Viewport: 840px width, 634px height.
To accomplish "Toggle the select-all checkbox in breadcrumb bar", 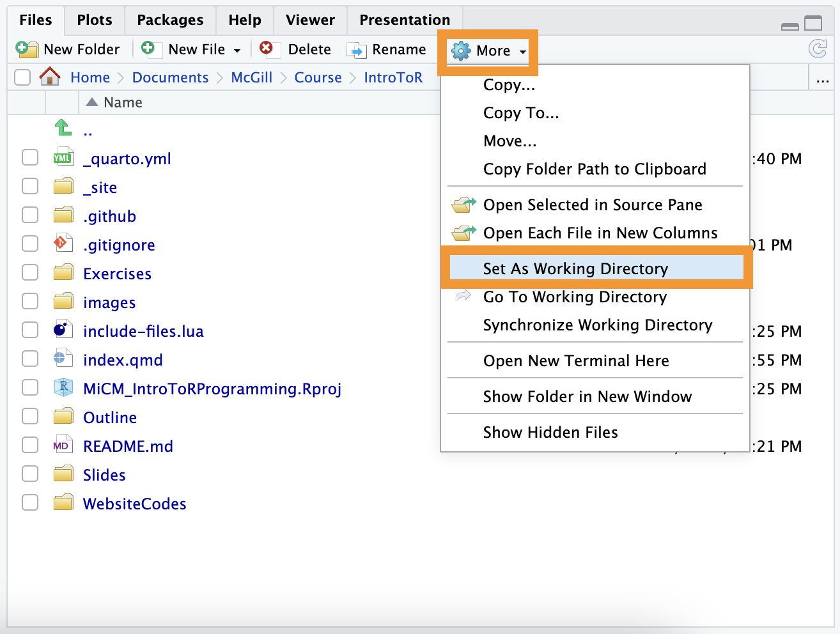I will (x=22, y=77).
